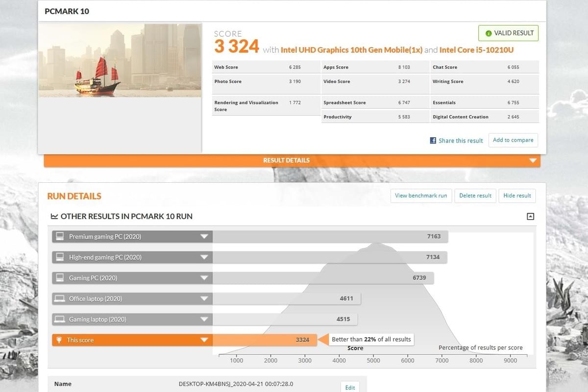The width and height of the screenshot is (588, 392).
Task: Click the PCMARK 10 panel title
Action: [x=67, y=11]
